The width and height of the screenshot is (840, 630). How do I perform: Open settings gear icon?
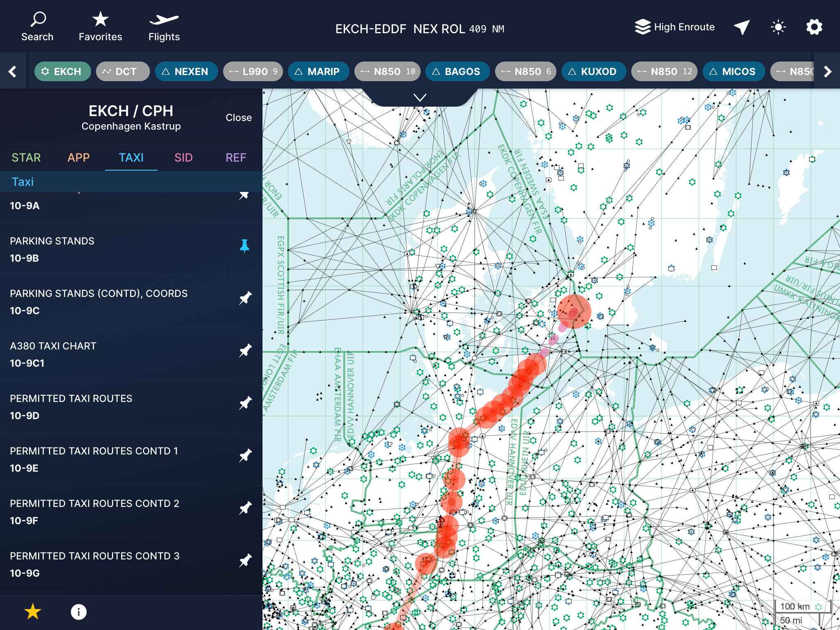coord(814,27)
